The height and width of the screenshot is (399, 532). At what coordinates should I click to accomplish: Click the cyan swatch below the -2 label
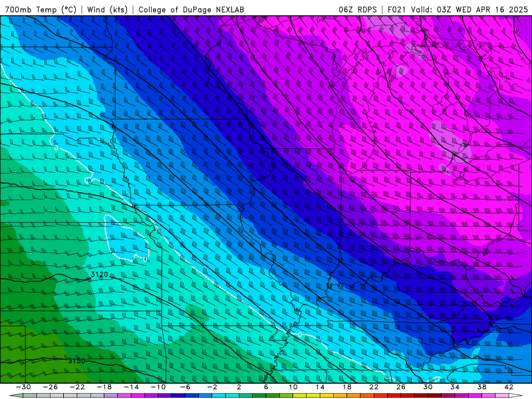point(219,395)
